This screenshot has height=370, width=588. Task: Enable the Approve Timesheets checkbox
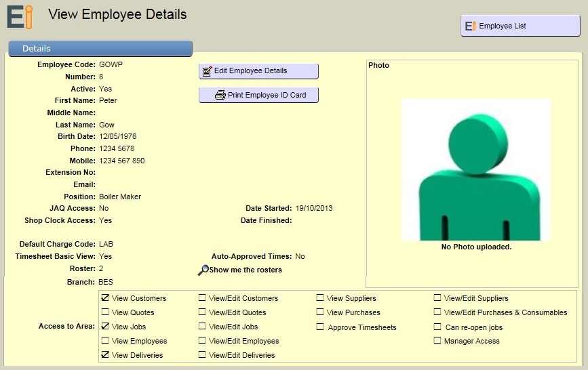pos(320,327)
